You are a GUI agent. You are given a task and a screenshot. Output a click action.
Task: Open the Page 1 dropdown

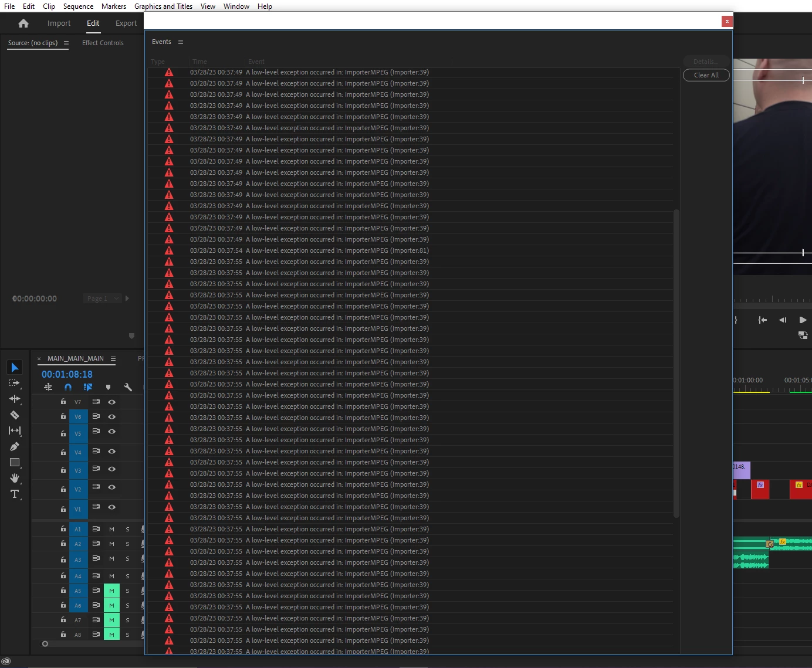tap(102, 299)
